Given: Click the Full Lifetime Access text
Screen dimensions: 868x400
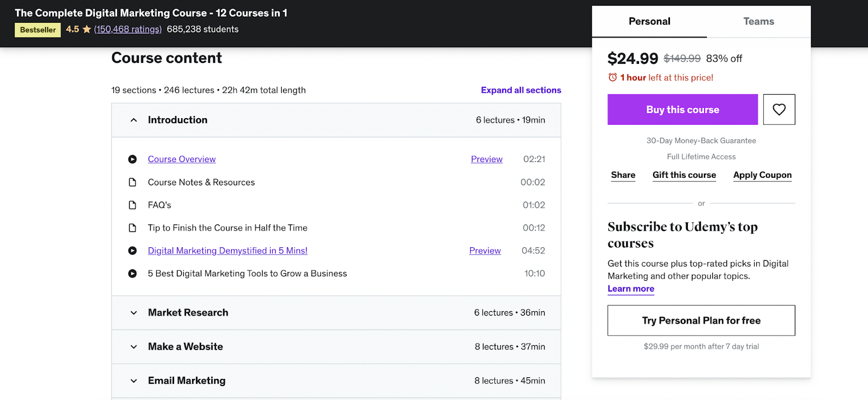Looking at the screenshot, I should [x=701, y=157].
